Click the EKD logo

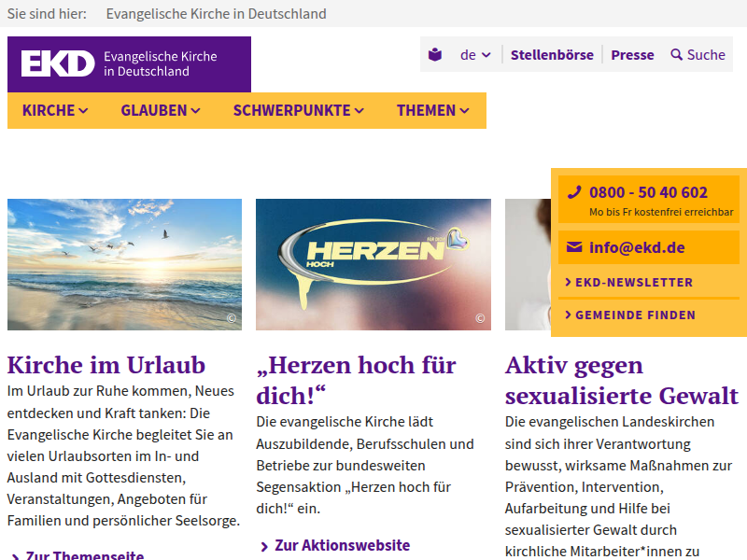(x=129, y=64)
